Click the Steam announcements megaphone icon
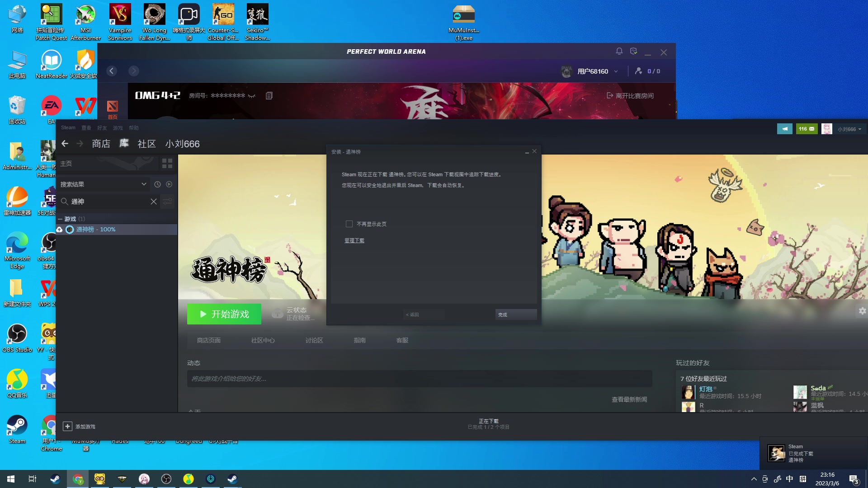 [x=784, y=129]
